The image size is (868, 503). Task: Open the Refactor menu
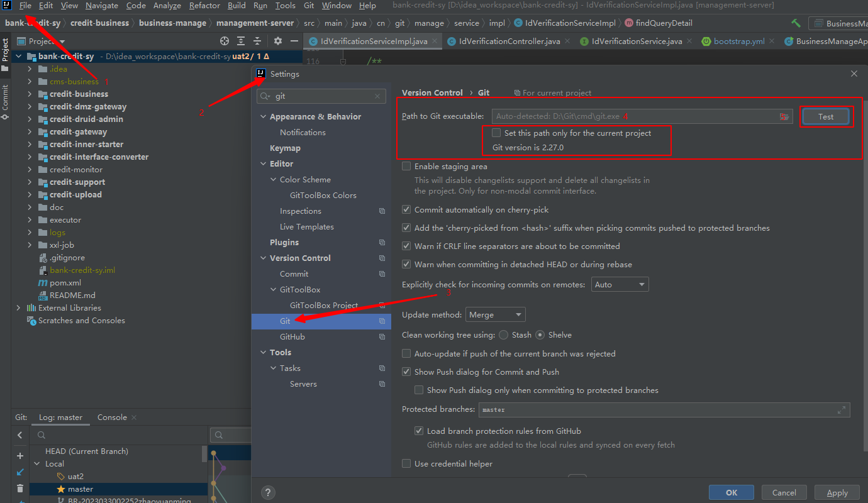click(x=204, y=6)
